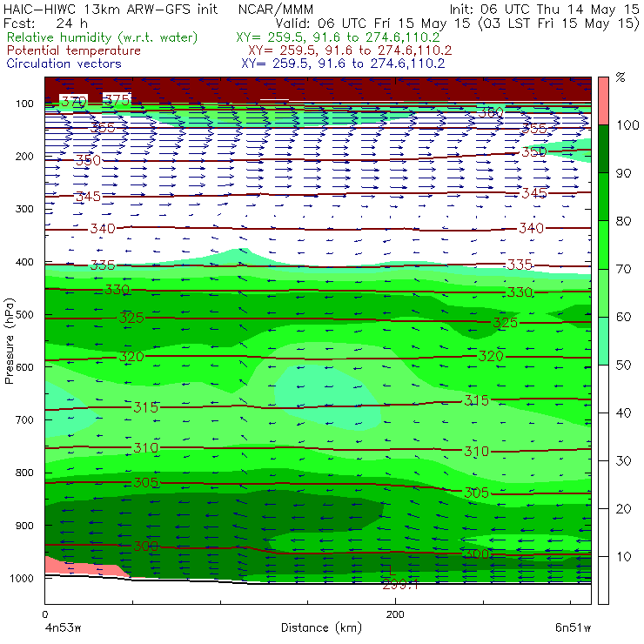Click the '80' colour bar label

click(x=623, y=221)
